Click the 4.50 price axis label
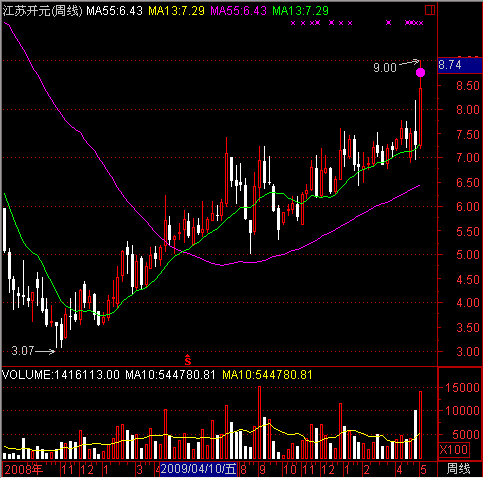The image size is (483, 478). coord(468,279)
